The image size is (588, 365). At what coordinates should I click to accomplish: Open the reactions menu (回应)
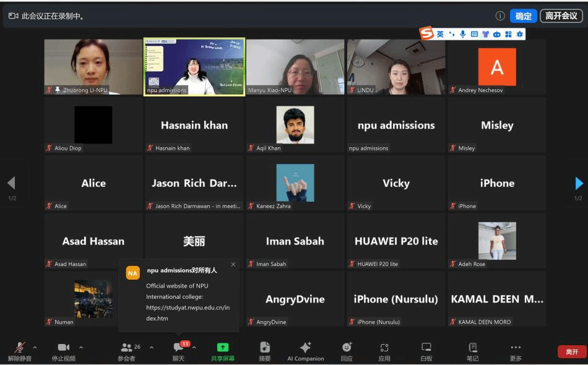pyautogui.click(x=347, y=350)
